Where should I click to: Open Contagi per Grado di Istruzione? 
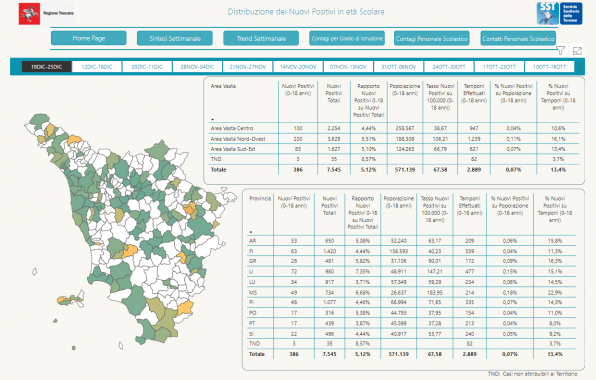pos(347,38)
